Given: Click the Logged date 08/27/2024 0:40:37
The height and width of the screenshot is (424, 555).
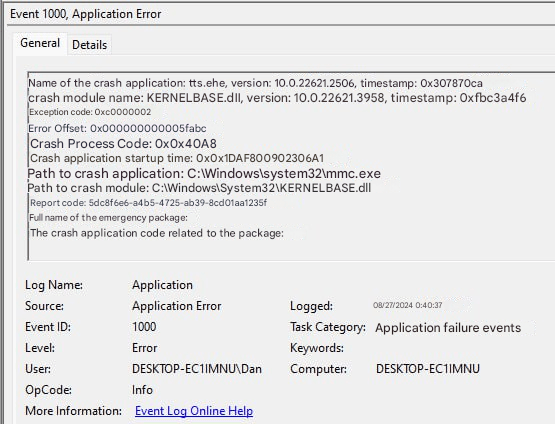Looking at the screenshot, I should 407,305.
